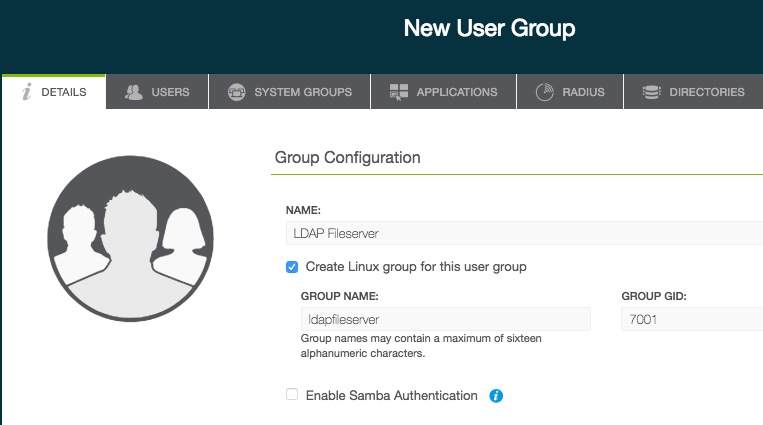This screenshot has height=425, width=763.
Task: Open the DIRECTORIES tab
Action: tap(693, 92)
